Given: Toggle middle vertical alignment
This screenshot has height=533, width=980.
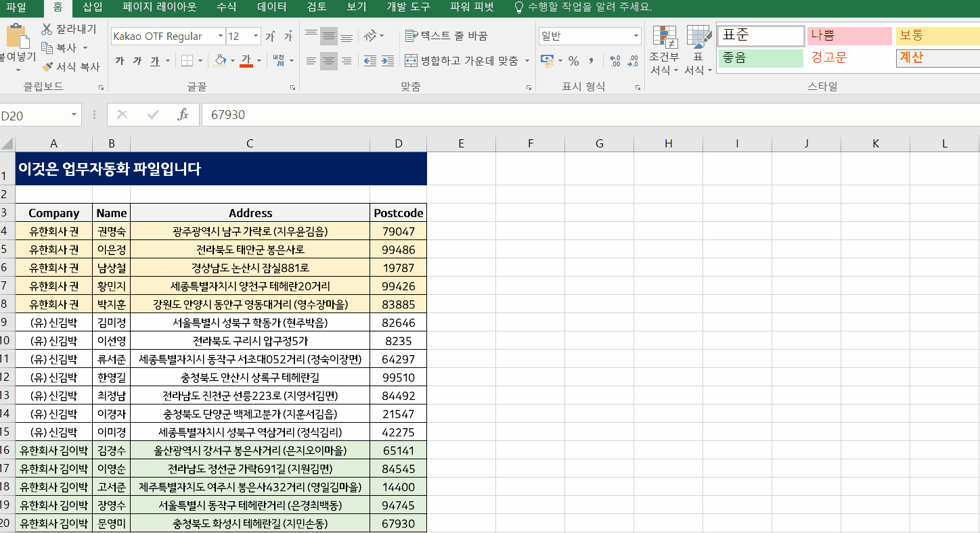Looking at the screenshot, I should [x=329, y=36].
